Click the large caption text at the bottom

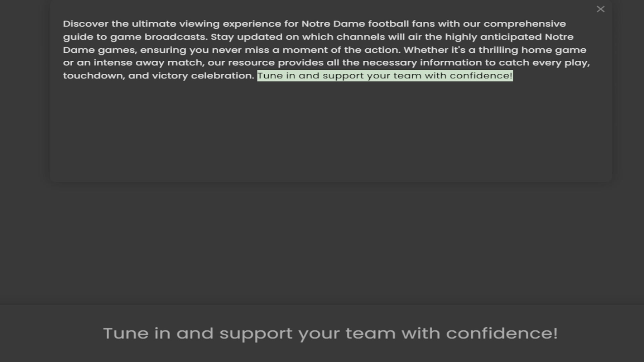[x=330, y=333]
